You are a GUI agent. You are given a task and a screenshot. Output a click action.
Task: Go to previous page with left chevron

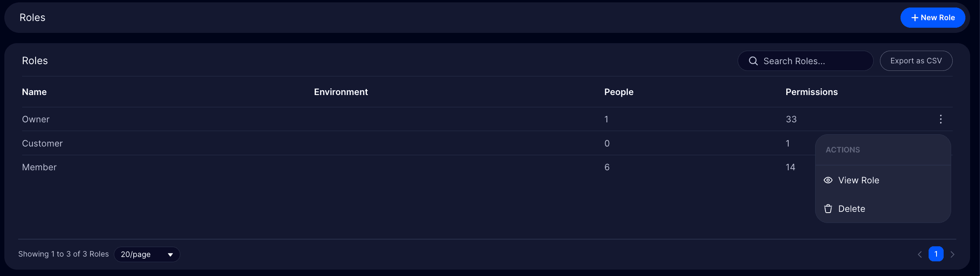[920, 254]
